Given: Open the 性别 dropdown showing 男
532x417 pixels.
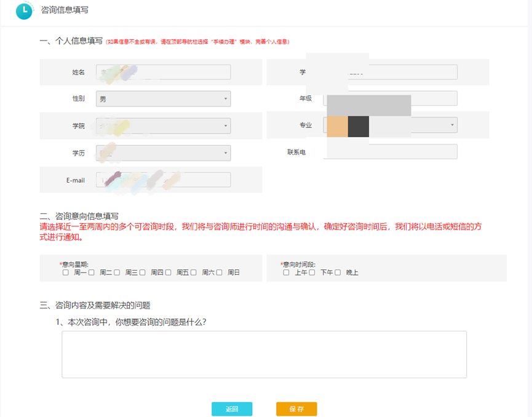Looking at the screenshot, I should [163, 99].
